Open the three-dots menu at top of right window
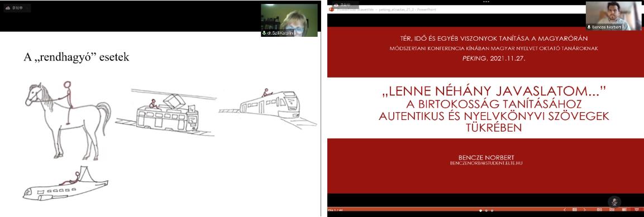The width and height of the screenshot is (644, 217). [x=486, y=2]
